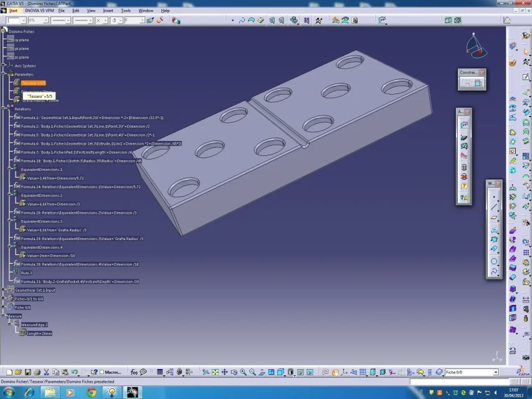Open the ENOVIA V5 VPM menu
532x399 pixels.
(x=39, y=11)
